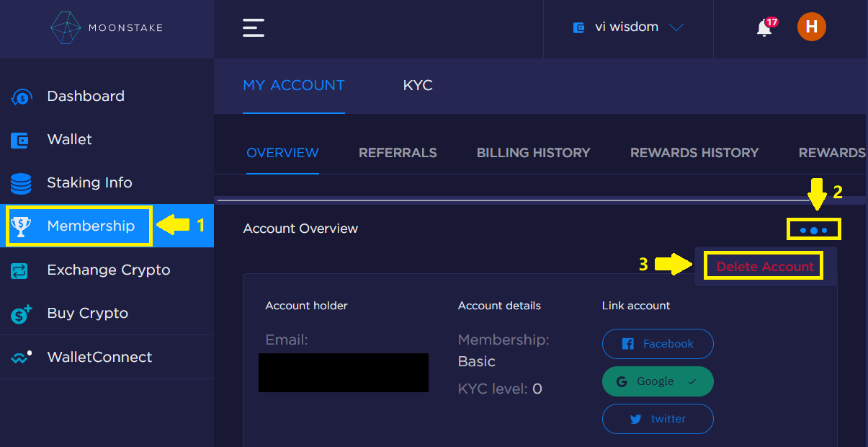Click the Wallet sidebar icon
868x447 pixels.
20,140
